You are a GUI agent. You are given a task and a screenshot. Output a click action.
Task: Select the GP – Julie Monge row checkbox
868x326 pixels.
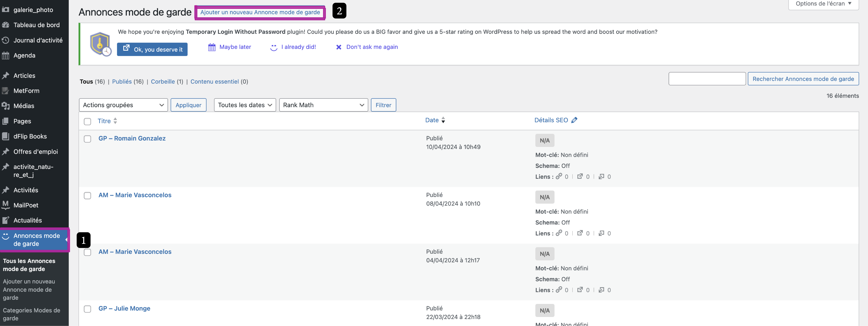87,309
